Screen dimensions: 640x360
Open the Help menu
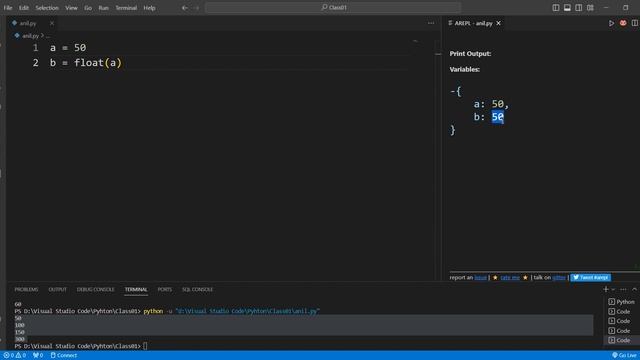pyautogui.click(x=149, y=8)
